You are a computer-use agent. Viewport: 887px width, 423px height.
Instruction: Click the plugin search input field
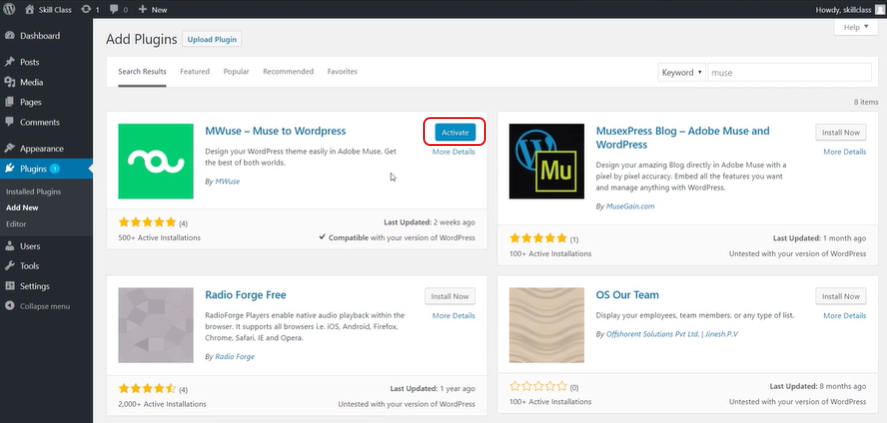(x=789, y=72)
